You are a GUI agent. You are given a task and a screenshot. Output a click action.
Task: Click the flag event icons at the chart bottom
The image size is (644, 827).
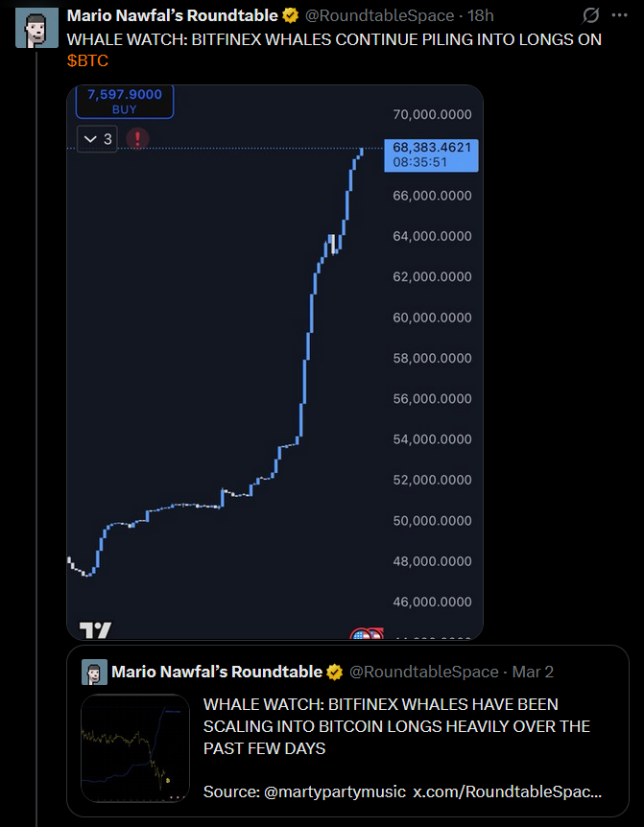(367, 633)
